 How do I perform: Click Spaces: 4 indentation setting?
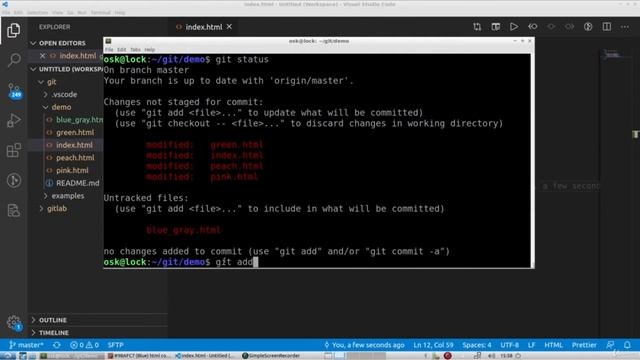click(476, 345)
